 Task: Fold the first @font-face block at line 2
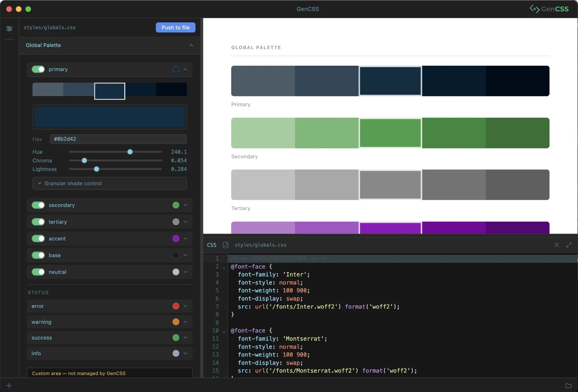coord(224,267)
